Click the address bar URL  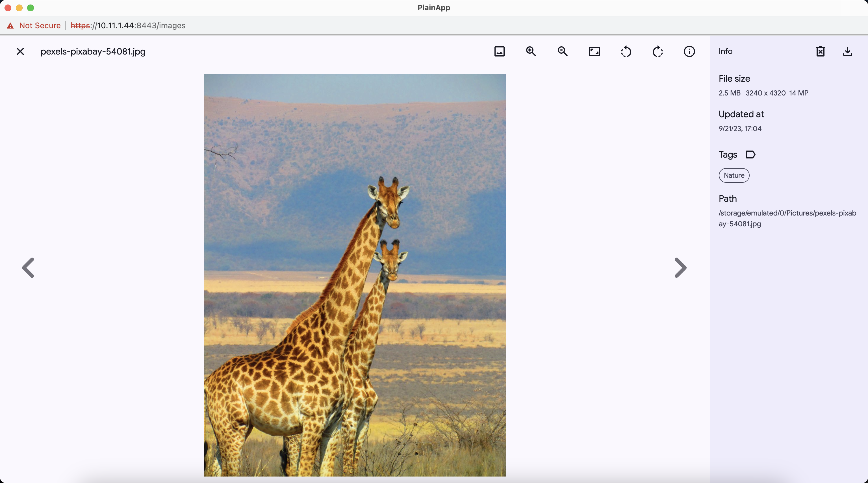[x=128, y=26]
